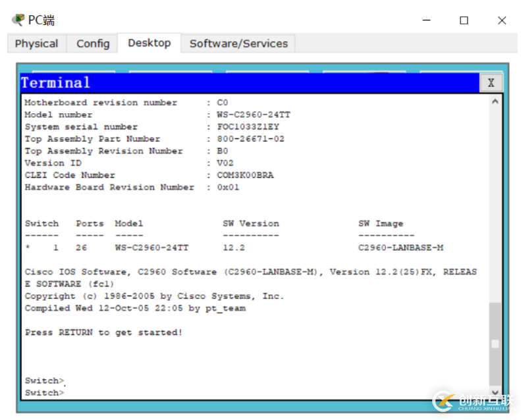This screenshot has height=420, width=521.
Task: Click the terminal scrollbar up arrow
Action: 495,101
